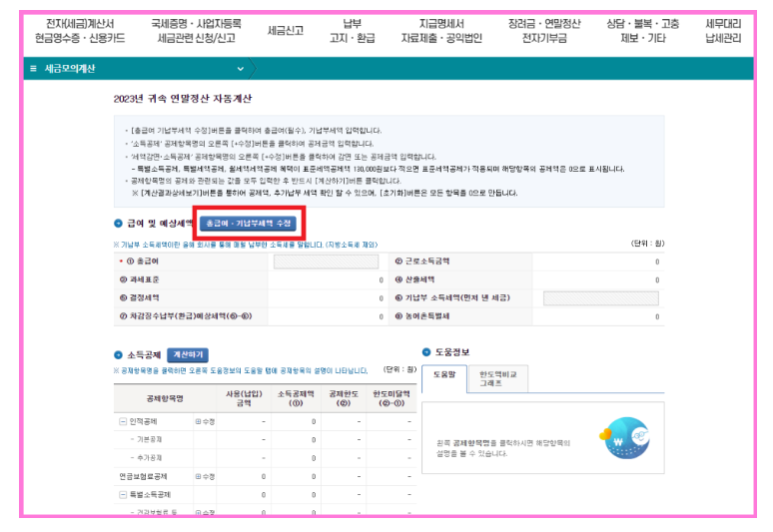The width and height of the screenshot is (773, 532).
Task: Switch to the 한도액비교 그래프 tab
Action: click(x=498, y=379)
